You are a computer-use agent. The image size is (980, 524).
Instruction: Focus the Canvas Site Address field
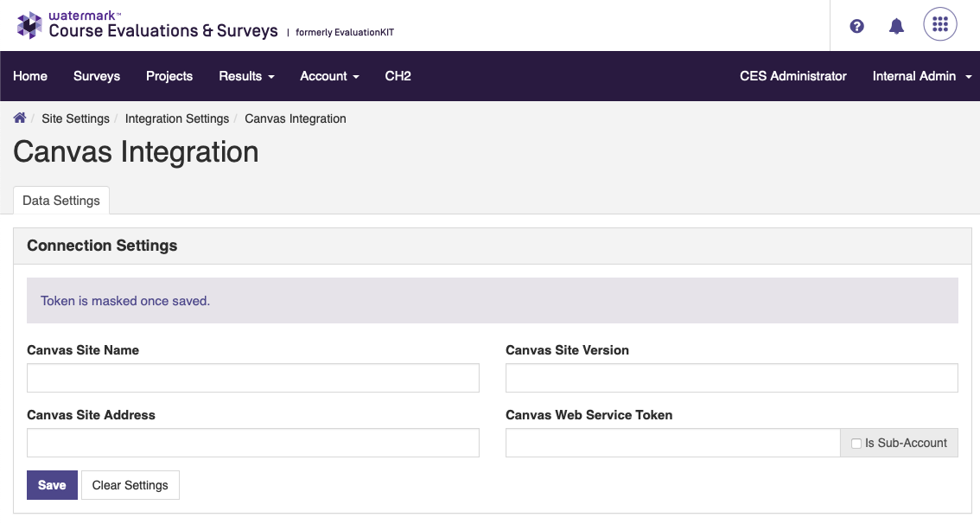coord(253,443)
